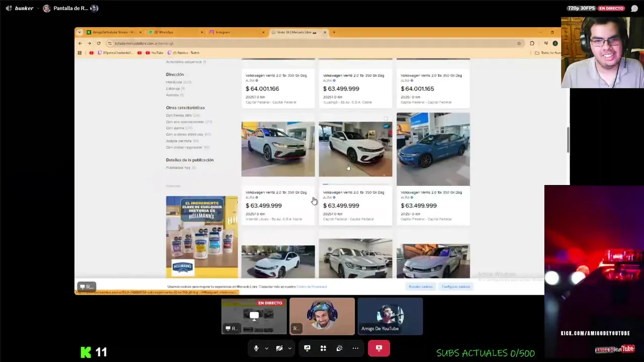Screen dimensions: 644x362
Task: Open the white Vento photo in Vicente López listing
Action: tap(278, 149)
